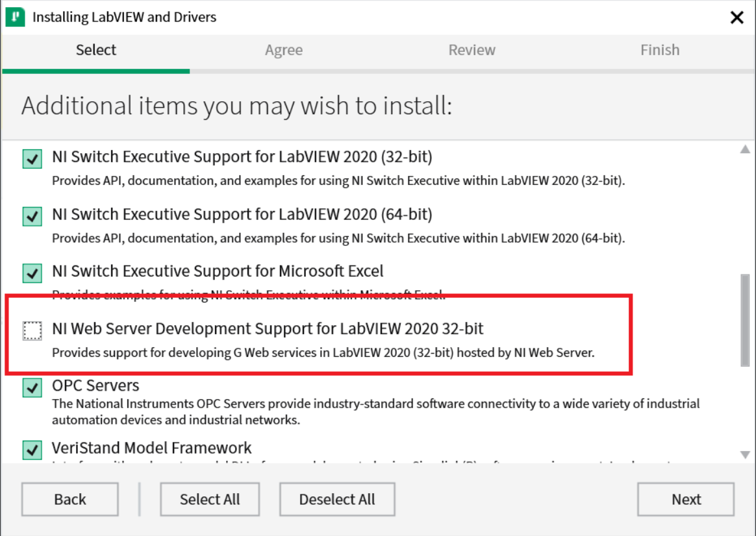Click the NI Web Server Development Support title
Viewport: 756px width, 536px height.
pos(268,328)
